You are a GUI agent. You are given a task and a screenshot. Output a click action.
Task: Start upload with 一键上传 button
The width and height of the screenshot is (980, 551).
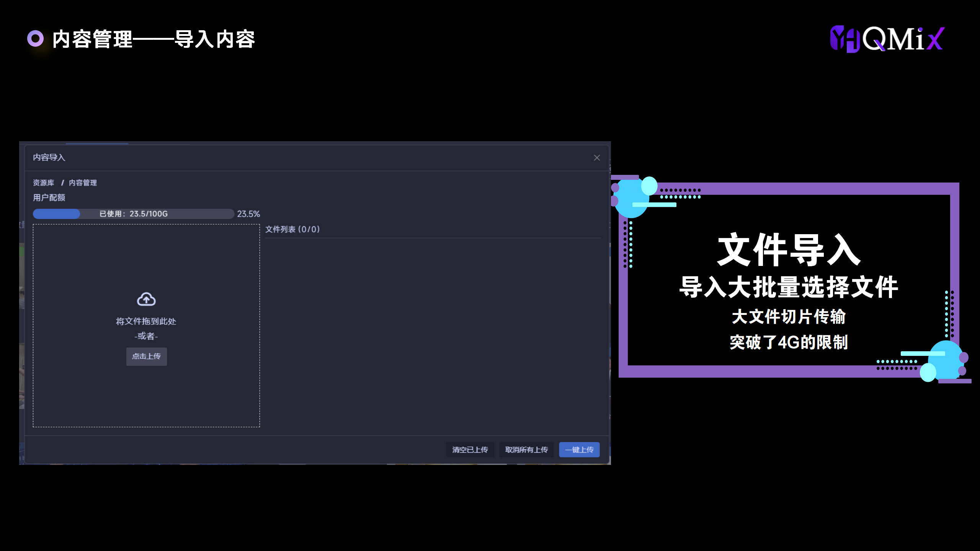click(x=579, y=450)
